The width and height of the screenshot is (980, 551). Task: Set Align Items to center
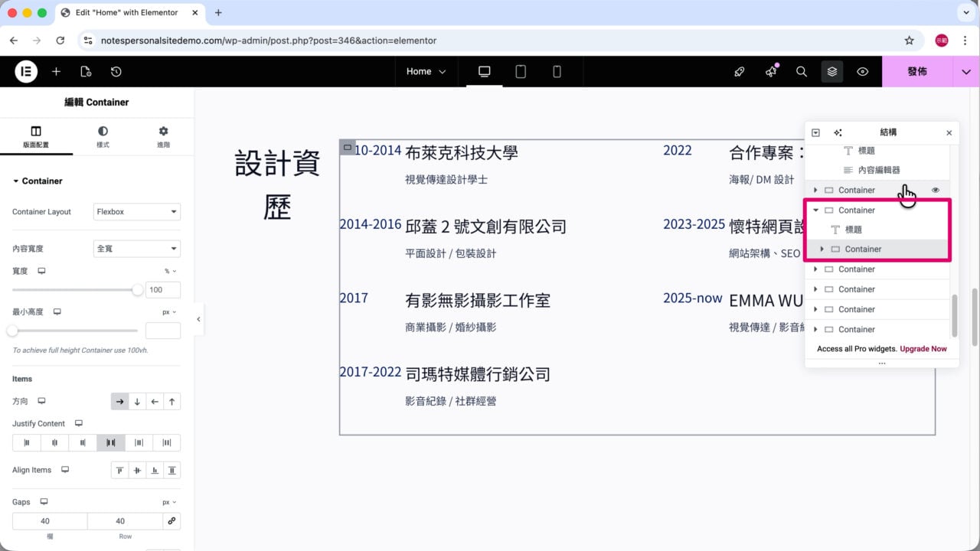pyautogui.click(x=137, y=470)
